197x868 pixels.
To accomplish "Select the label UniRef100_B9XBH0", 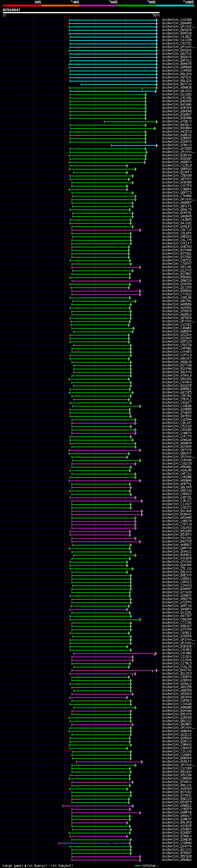I will point(177,128).
